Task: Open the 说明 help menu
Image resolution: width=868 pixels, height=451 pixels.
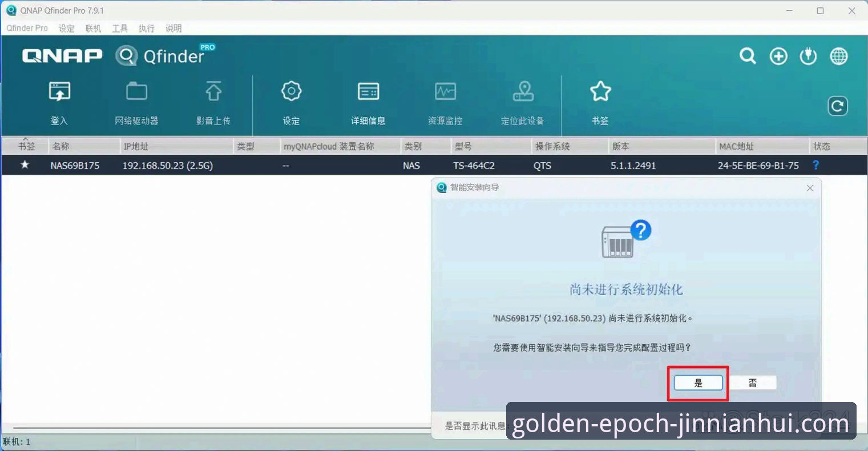Action: pyautogui.click(x=173, y=28)
